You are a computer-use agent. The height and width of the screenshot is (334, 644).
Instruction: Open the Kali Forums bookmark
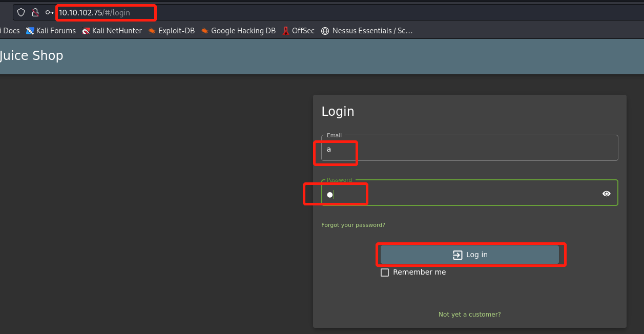[x=51, y=31]
